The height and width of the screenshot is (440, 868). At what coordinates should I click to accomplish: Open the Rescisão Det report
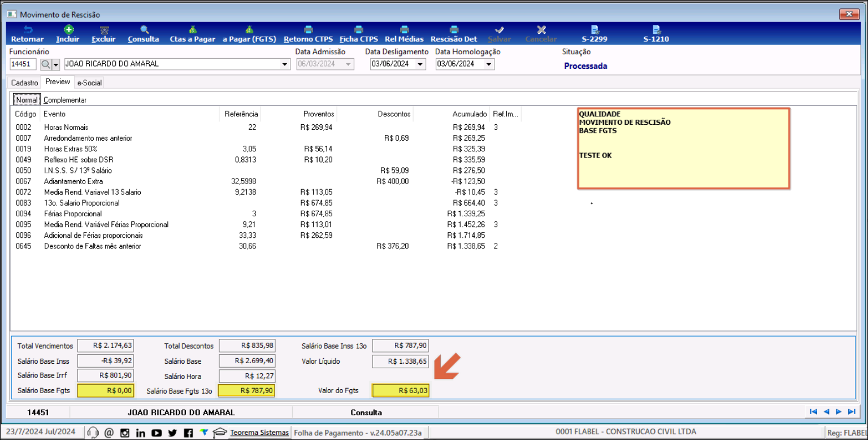tap(454, 34)
